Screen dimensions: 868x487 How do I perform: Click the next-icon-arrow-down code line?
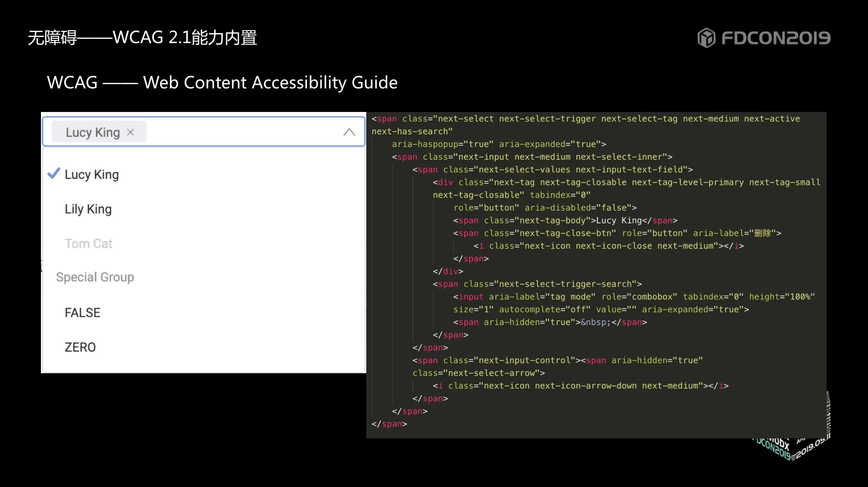[580, 386]
